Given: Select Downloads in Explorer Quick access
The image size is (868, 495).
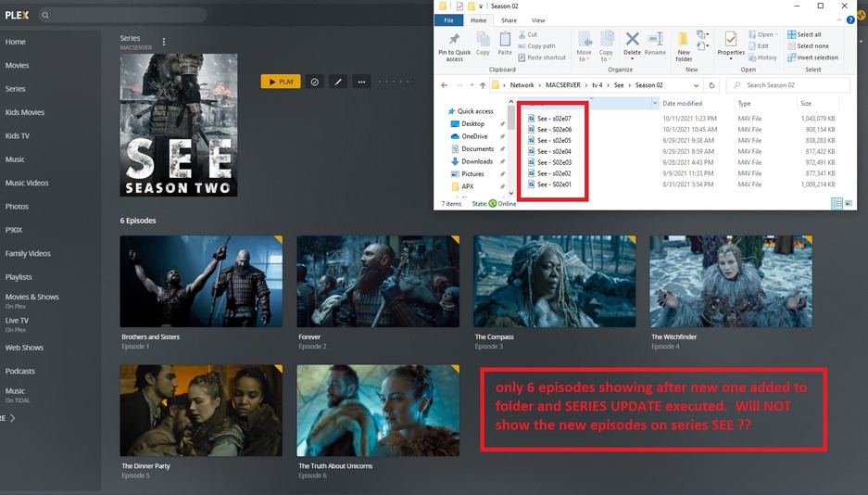Looking at the screenshot, I should click(472, 161).
